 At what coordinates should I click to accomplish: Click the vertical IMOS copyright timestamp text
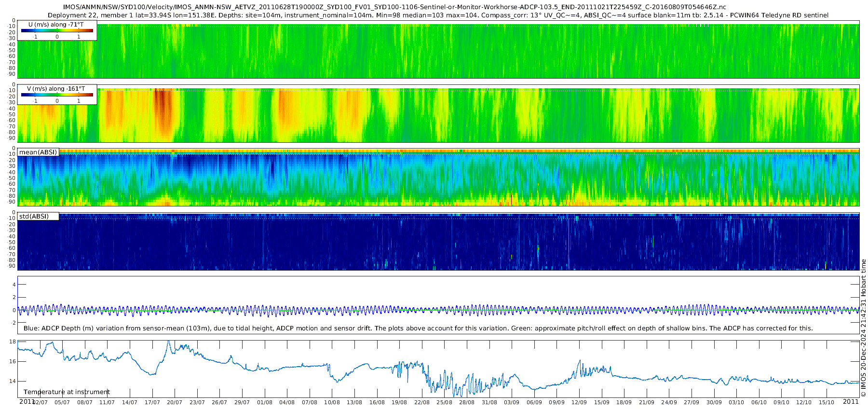864,328
